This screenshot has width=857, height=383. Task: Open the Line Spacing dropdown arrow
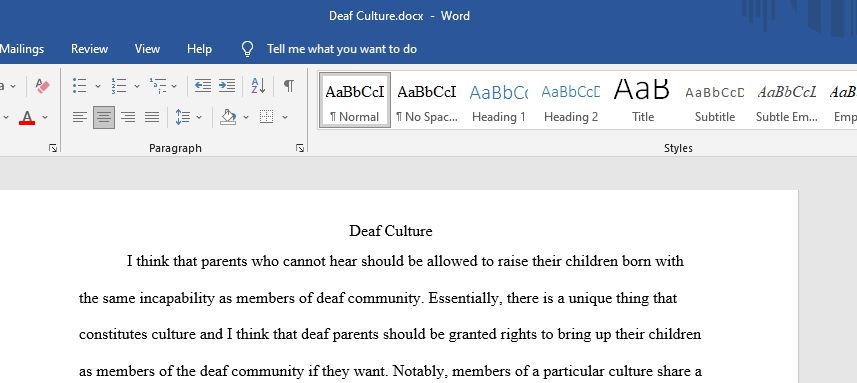click(199, 117)
